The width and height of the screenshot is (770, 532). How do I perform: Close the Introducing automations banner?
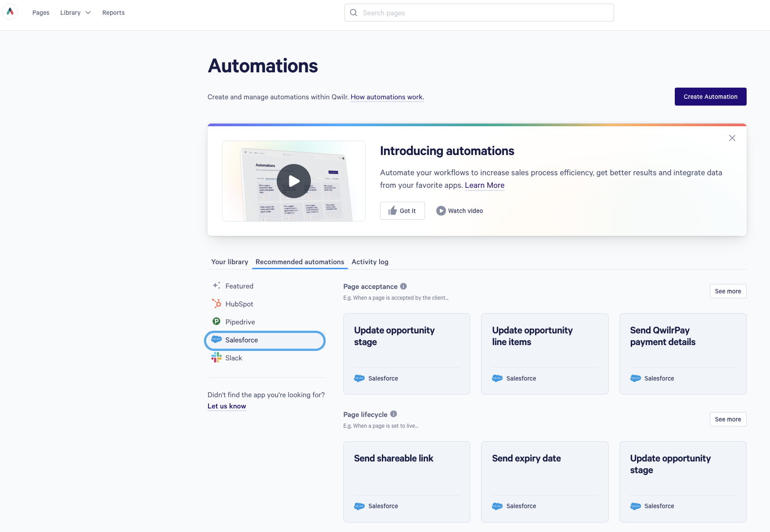pyautogui.click(x=732, y=138)
